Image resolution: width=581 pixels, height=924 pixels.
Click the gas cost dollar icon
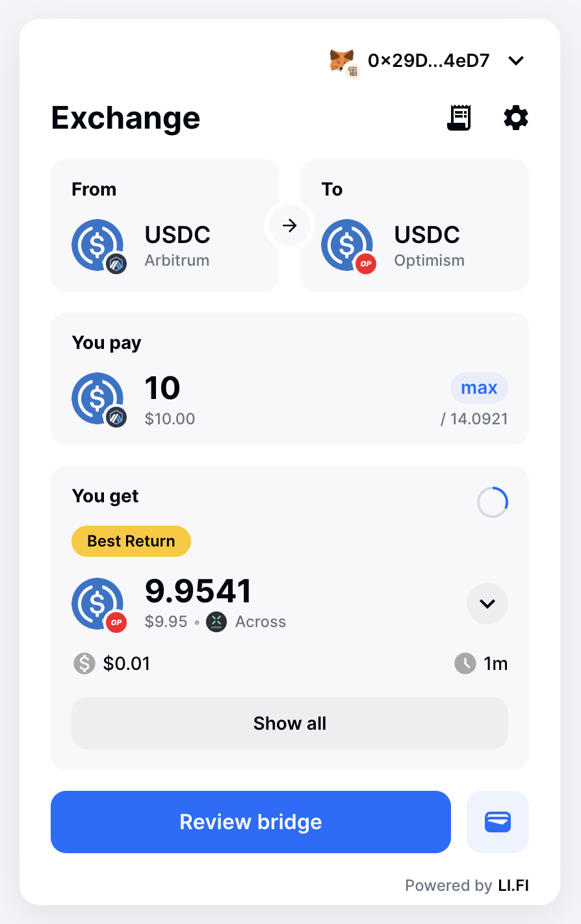coord(84,663)
